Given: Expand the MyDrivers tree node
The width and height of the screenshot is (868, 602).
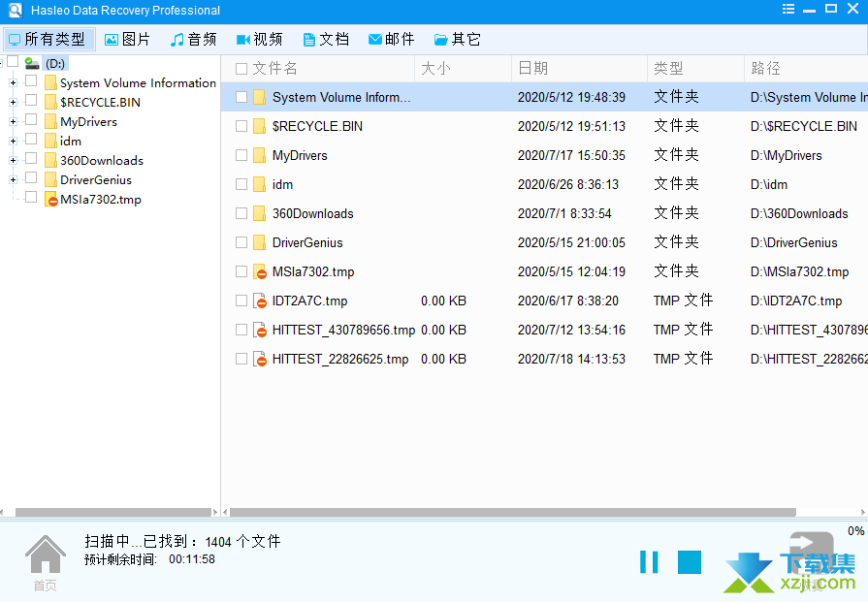Looking at the screenshot, I should [14, 122].
